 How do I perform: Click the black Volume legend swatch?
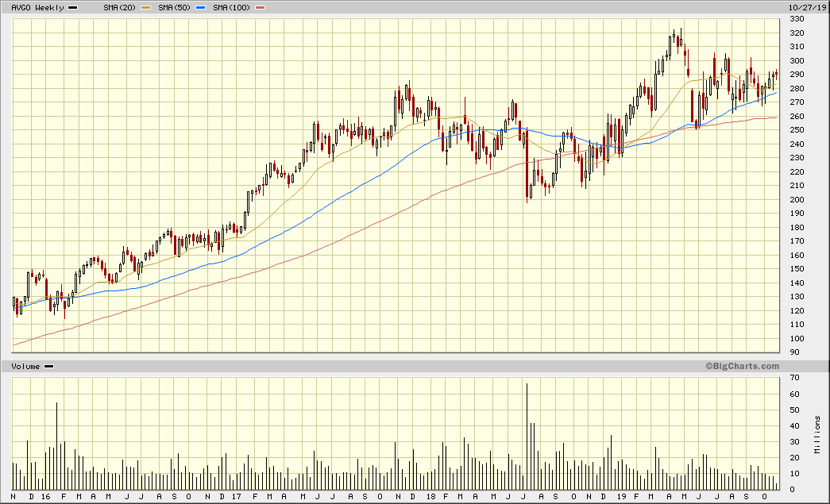pyautogui.click(x=48, y=366)
